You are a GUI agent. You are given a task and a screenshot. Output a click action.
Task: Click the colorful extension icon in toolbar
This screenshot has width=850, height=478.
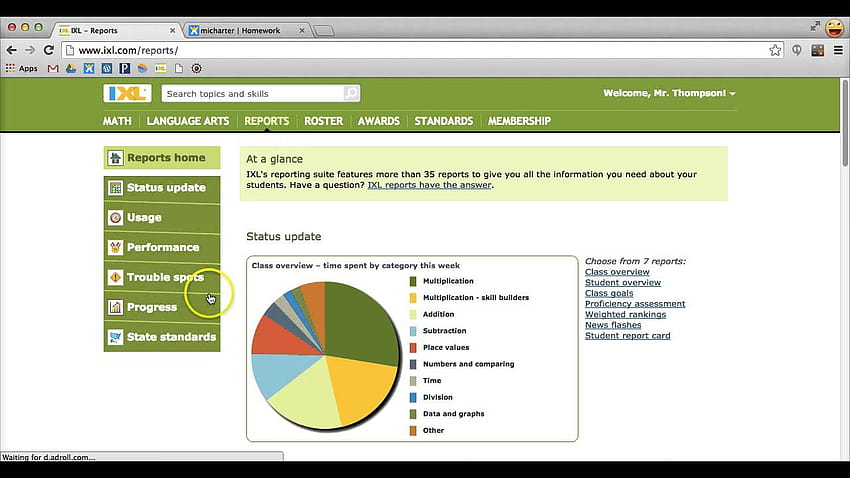tap(817, 50)
